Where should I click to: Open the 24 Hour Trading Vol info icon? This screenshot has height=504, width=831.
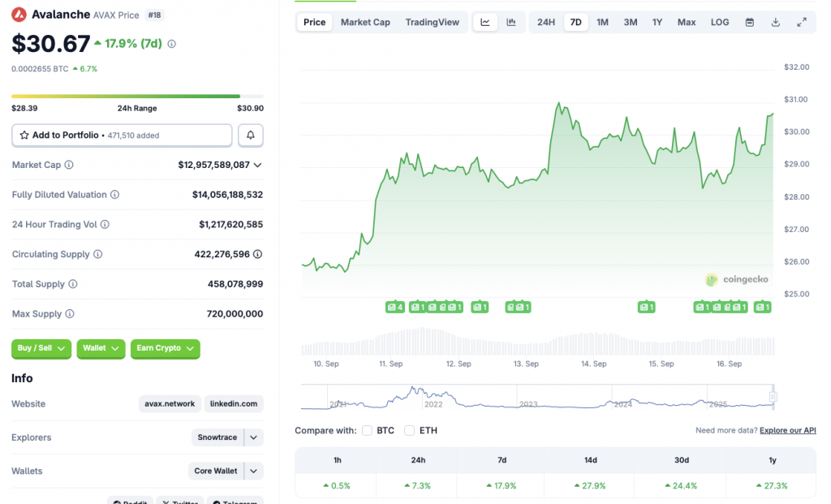tap(105, 224)
